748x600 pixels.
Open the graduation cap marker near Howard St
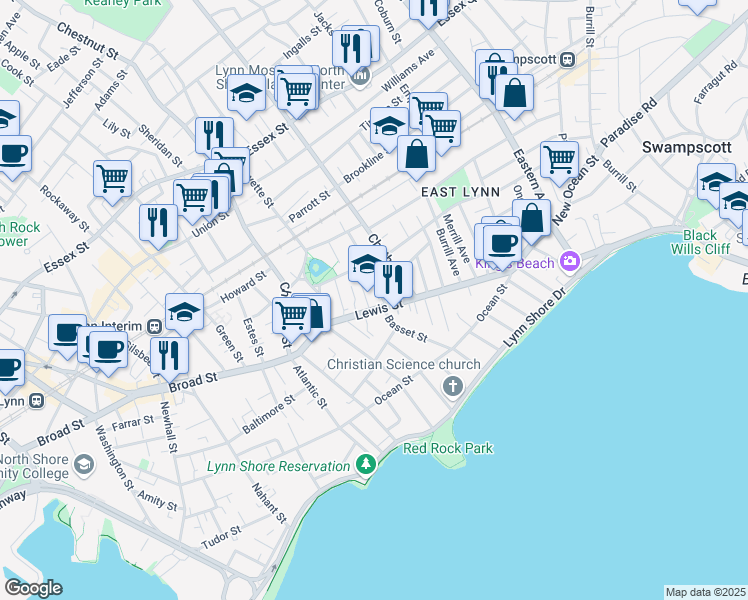click(x=184, y=311)
